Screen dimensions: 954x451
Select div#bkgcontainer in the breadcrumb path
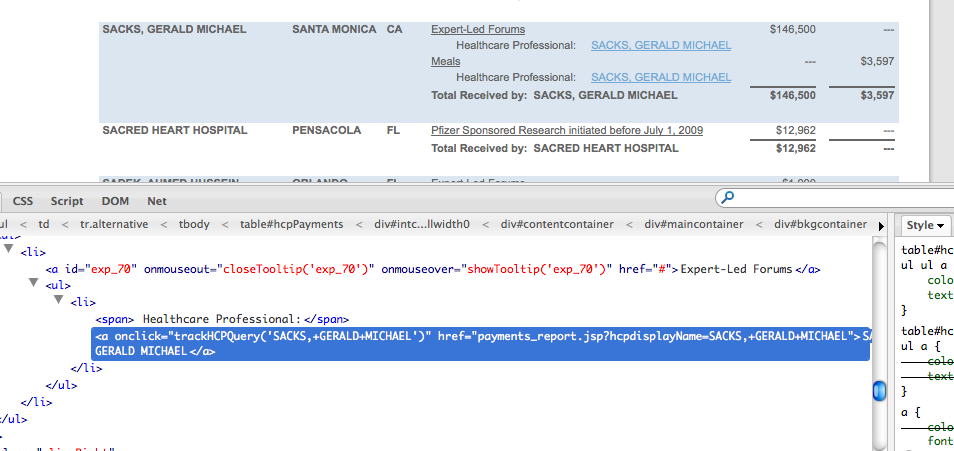[x=821, y=224]
